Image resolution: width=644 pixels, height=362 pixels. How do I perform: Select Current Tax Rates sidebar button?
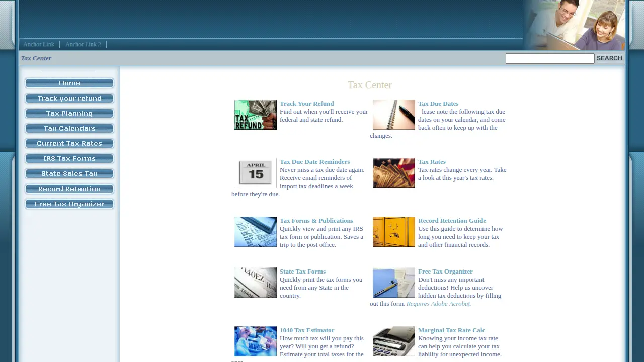click(69, 144)
